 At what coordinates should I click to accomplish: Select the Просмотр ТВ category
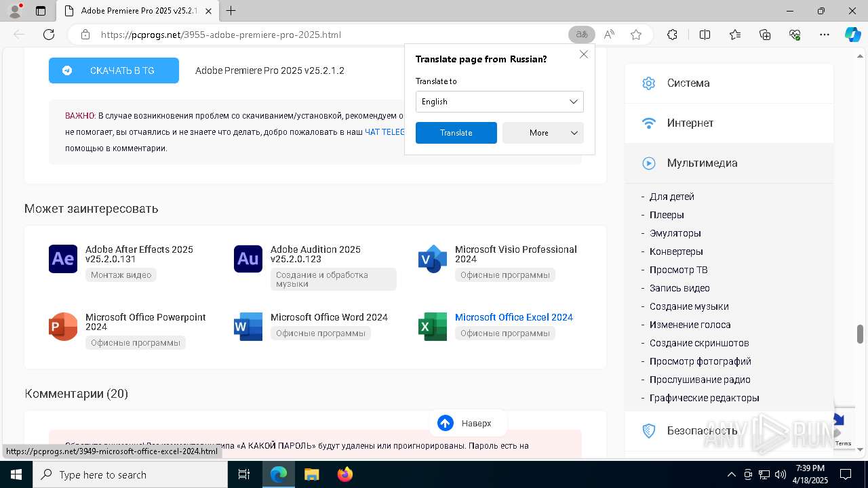point(679,270)
